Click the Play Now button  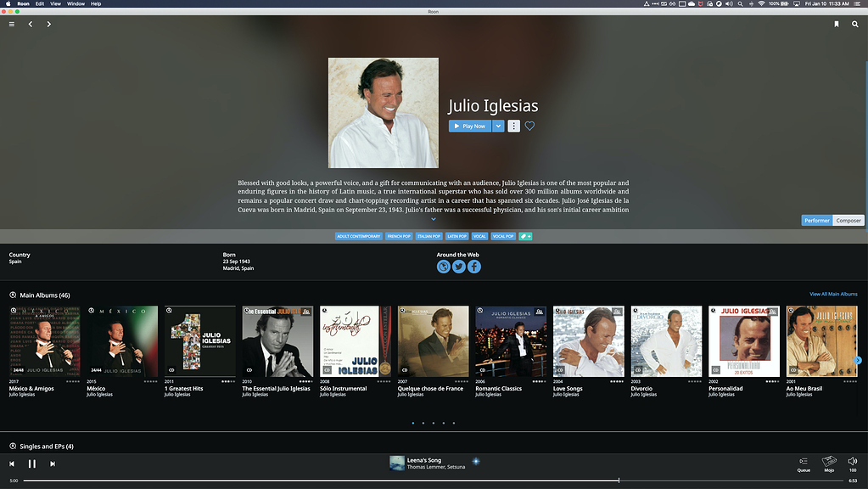point(470,126)
